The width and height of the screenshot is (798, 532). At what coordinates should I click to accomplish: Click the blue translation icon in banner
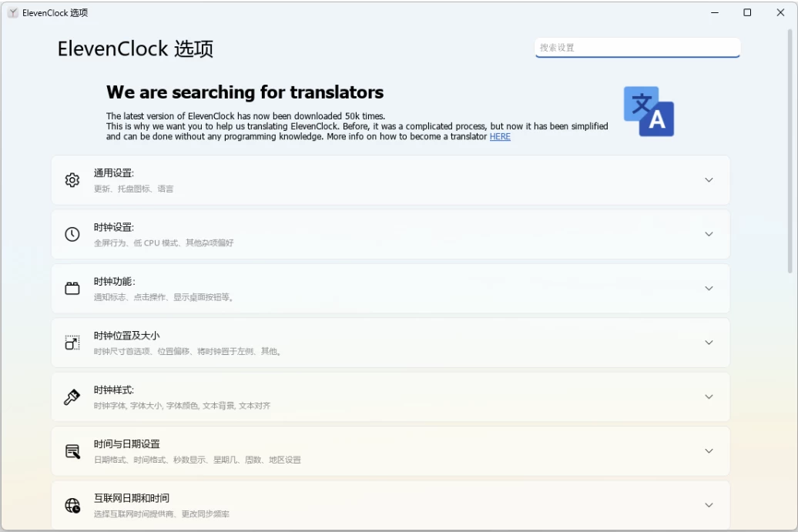[x=649, y=112]
